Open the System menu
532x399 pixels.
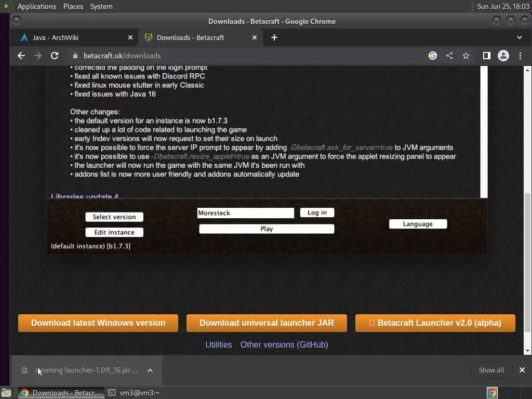coord(101,6)
